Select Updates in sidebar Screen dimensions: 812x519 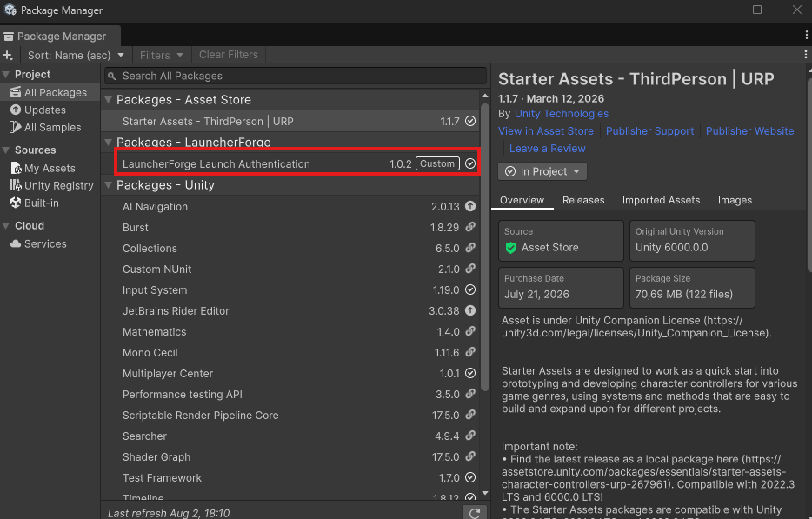click(50, 110)
